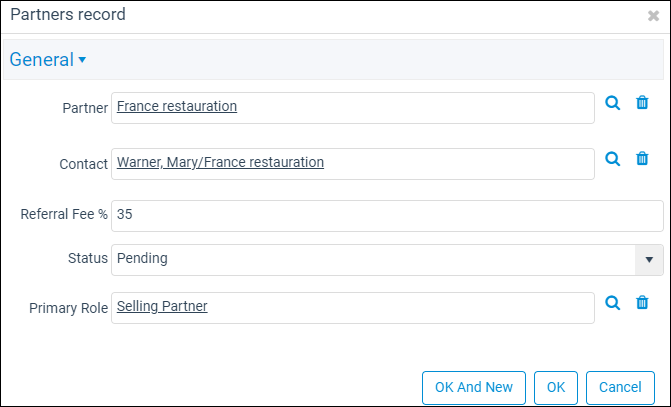
Task: Click the Status field label
Action: point(88,258)
